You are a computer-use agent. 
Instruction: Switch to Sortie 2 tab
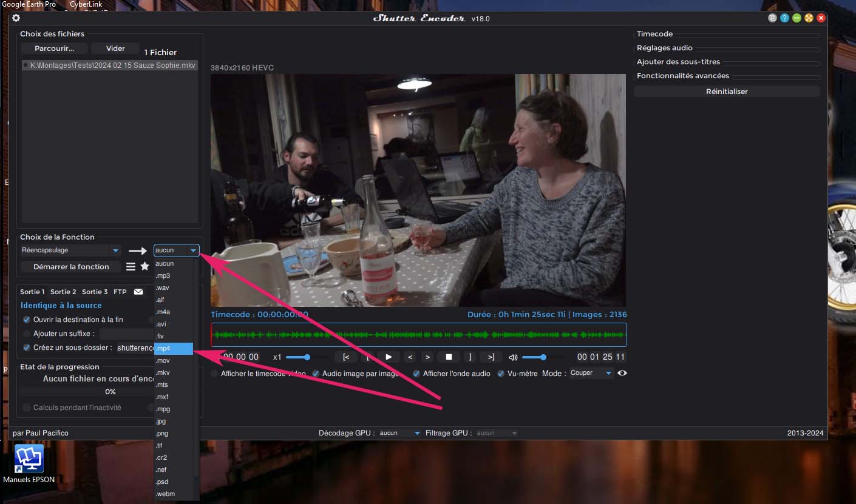tap(63, 292)
